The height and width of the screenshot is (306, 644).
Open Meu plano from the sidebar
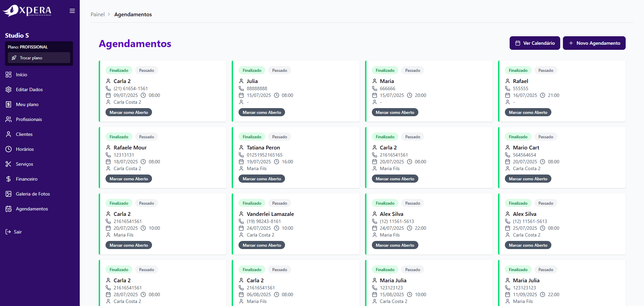pyautogui.click(x=27, y=104)
